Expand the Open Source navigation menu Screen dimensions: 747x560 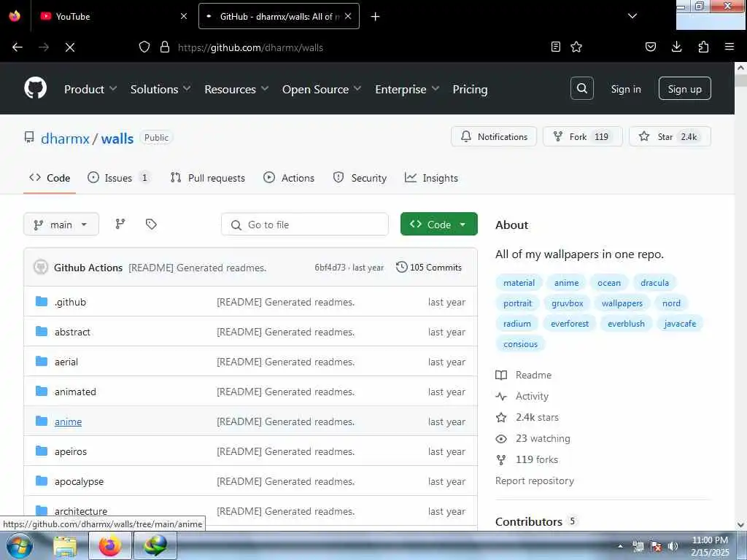pyautogui.click(x=322, y=89)
